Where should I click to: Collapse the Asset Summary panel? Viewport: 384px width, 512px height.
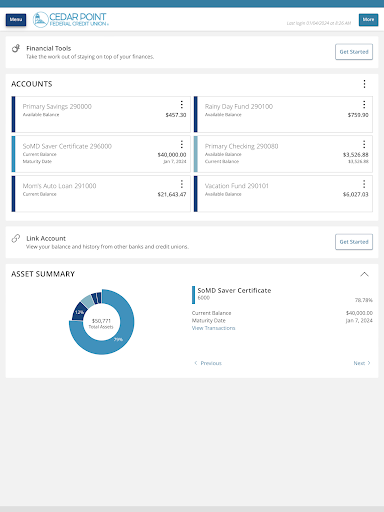click(364, 274)
